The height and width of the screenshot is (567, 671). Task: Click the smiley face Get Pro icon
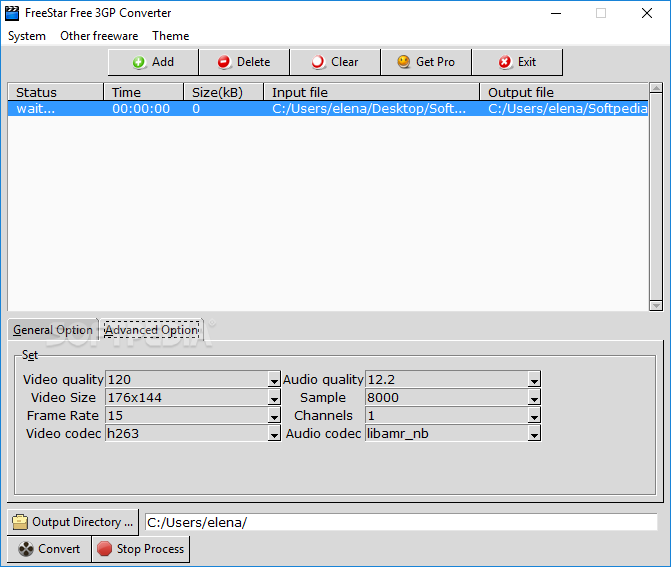pyautogui.click(x=403, y=62)
